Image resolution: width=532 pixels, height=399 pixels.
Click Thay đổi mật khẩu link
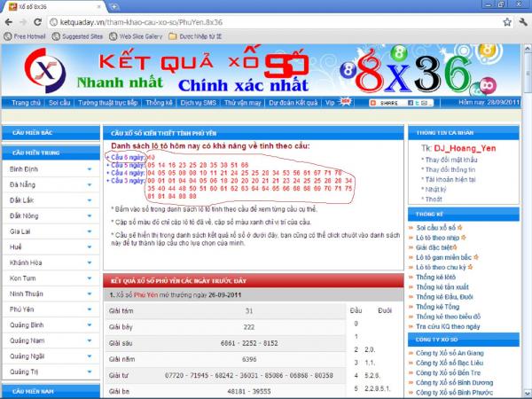click(x=451, y=160)
